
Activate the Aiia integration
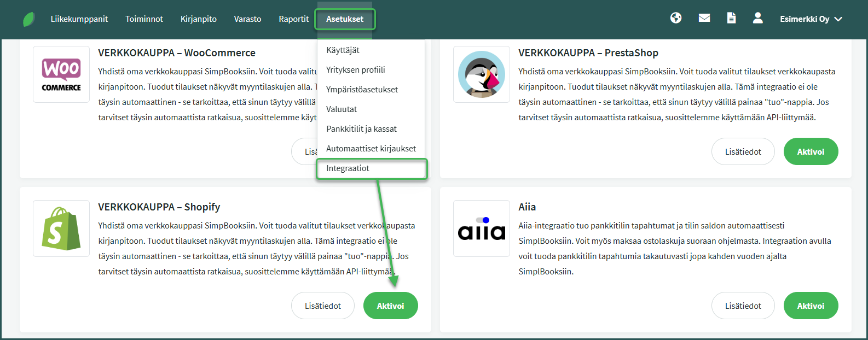[811, 306]
